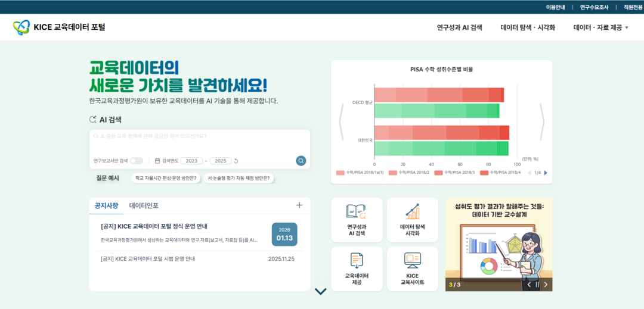Click the blue search magnifier button
Screen dimensions: 644x309
301,161
